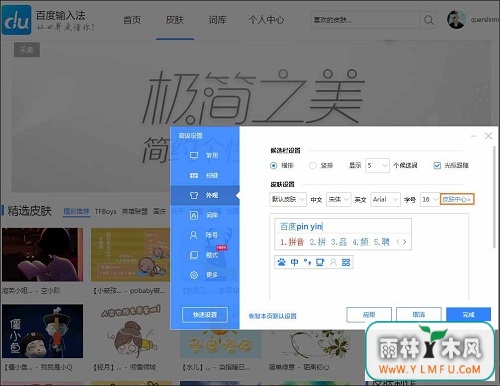Toggle the 光标跟随 checkbox
The width and height of the screenshot is (500, 386).
click(x=437, y=165)
